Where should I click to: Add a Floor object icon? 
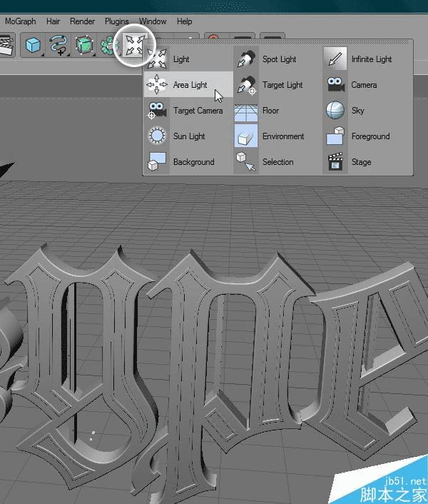tap(246, 113)
